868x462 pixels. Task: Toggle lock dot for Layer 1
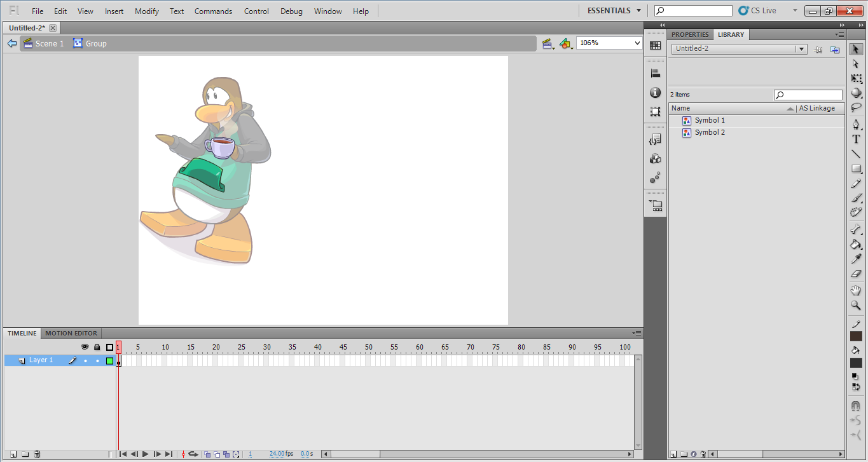(x=97, y=361)
